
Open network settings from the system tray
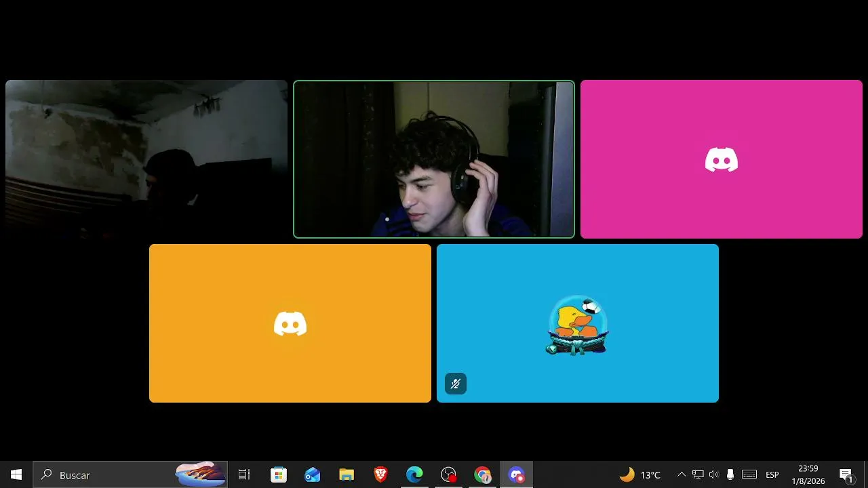coord(698,475)
